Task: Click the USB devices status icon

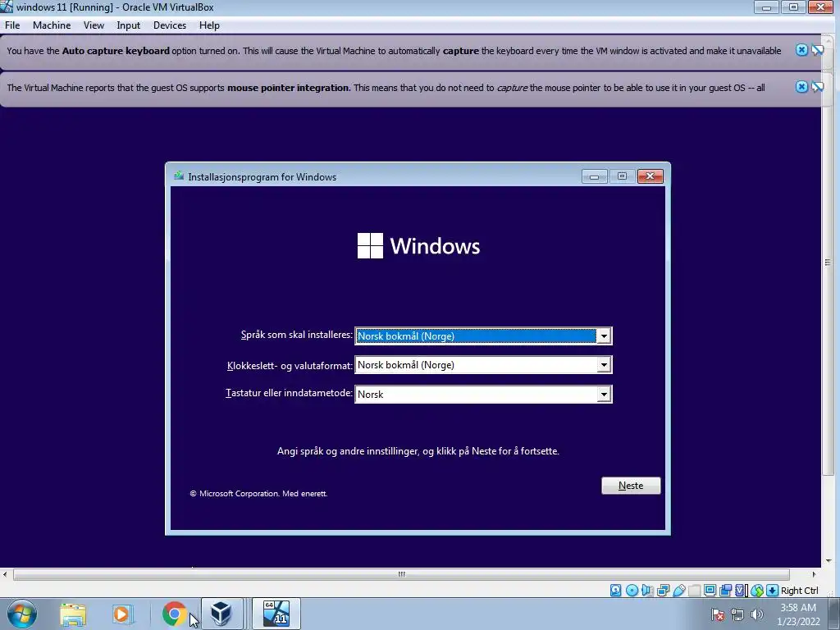Action: coord(678,591)
